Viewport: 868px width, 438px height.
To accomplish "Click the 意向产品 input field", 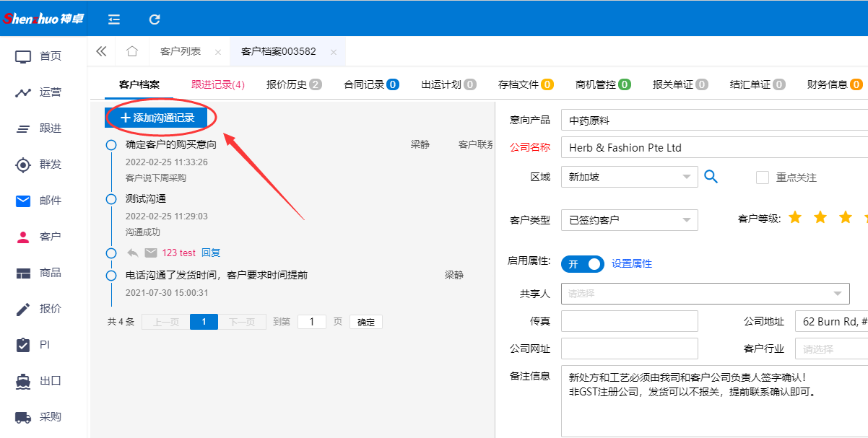I will pyautogui.click(x=714, y=121).
